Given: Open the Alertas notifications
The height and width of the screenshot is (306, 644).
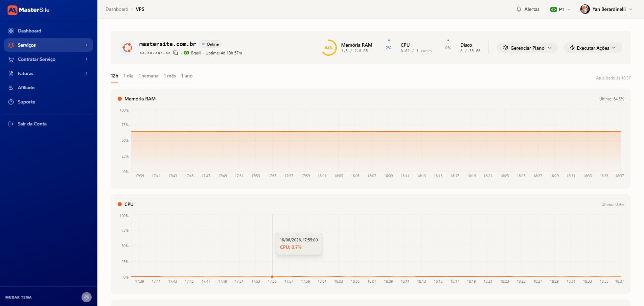Looking at the screenshot, I should pos(528,9).
